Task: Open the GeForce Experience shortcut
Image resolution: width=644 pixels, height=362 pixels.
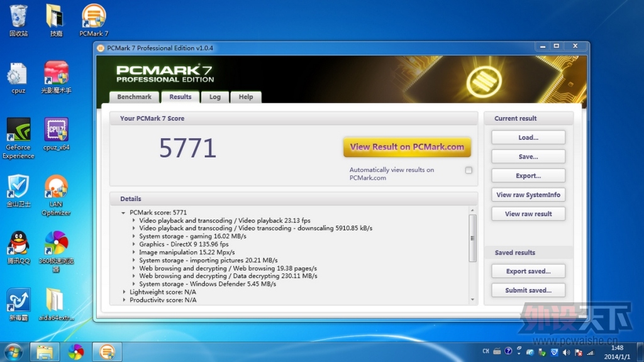Action: (x=18, y=138)
